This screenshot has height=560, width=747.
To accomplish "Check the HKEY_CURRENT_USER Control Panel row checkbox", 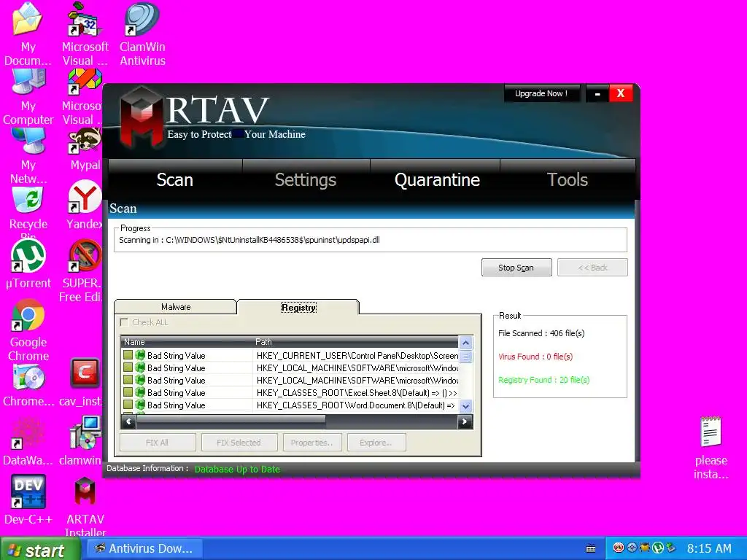I will 128,355.
